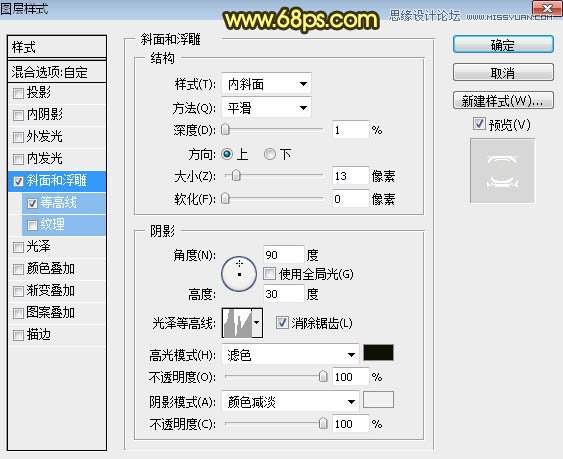Enable the 内发光 checkbox
The width and height of the screenshot is (563, 459).
(x=18, y=159)
